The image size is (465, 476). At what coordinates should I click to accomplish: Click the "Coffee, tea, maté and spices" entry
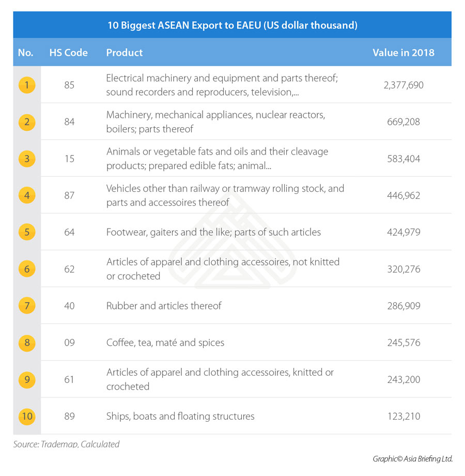[x=165, y=343]
